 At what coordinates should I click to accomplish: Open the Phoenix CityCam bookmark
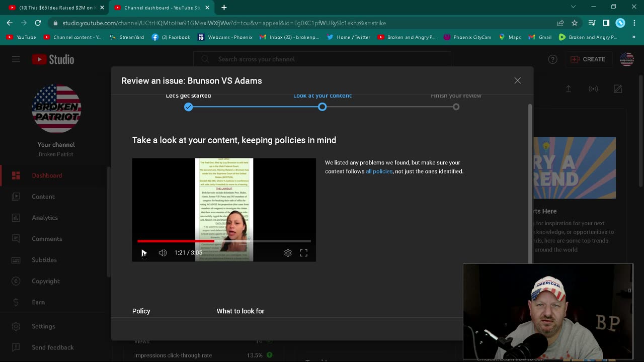(x=467, y=37)
